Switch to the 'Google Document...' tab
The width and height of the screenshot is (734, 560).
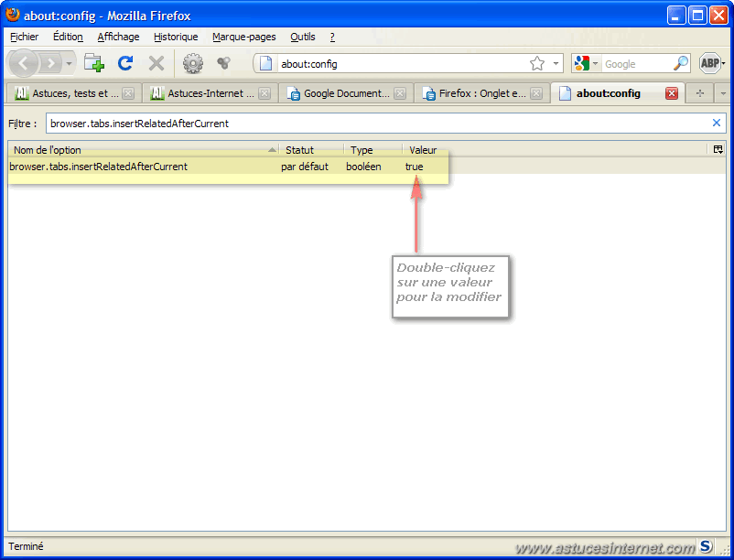[x=346, y=93]
